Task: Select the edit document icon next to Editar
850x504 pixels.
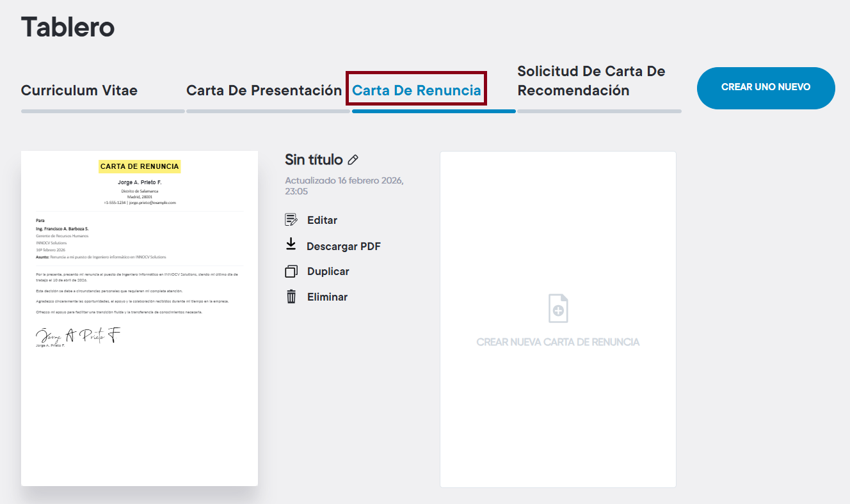Action: [291, 219]
